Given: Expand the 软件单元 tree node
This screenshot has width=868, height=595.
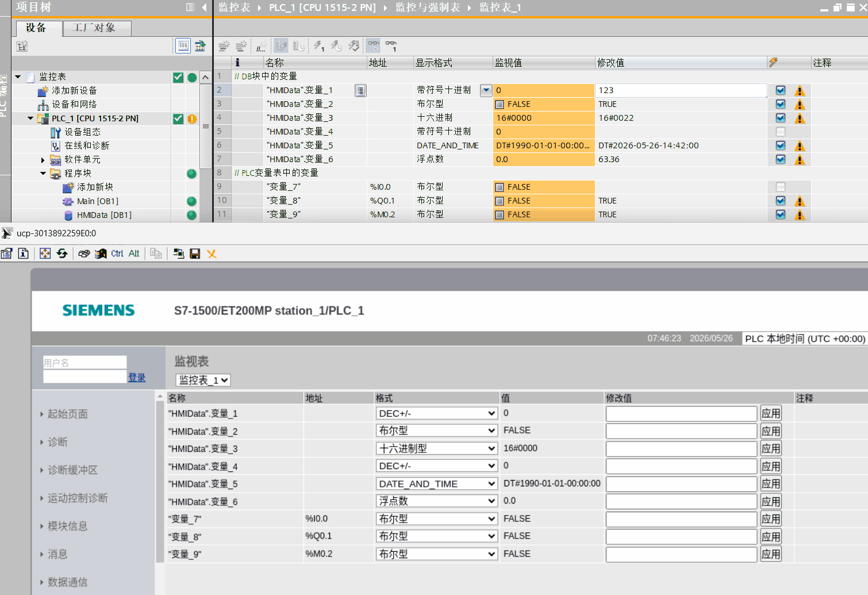Looking at the screenshot, I should click(x=43, y=160).
